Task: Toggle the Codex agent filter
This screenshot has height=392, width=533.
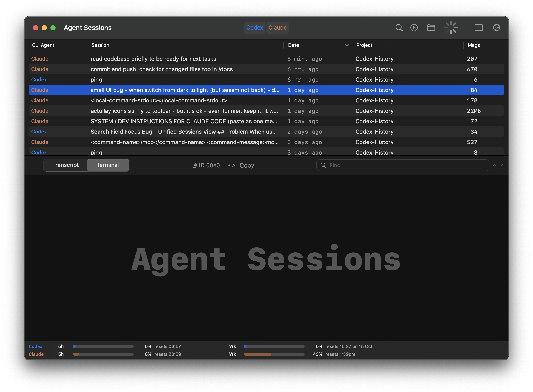Action: click(255, 28)
